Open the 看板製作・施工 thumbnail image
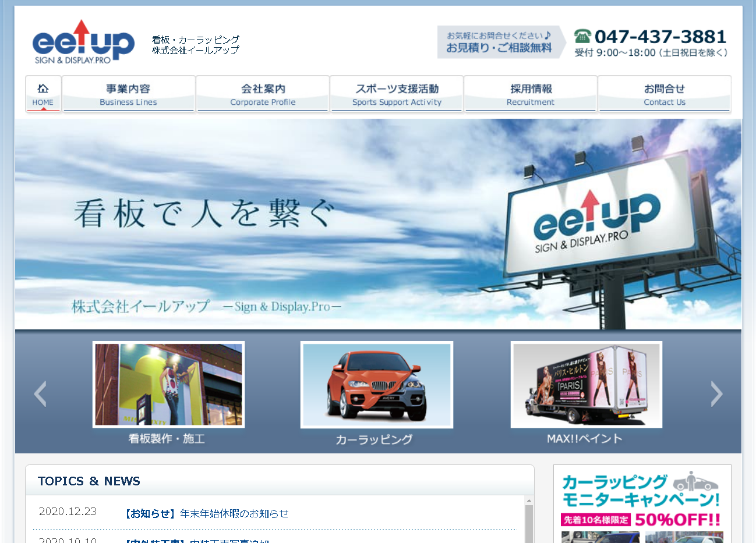This screenshot has width=756, height=543. [x=168, y=384]
